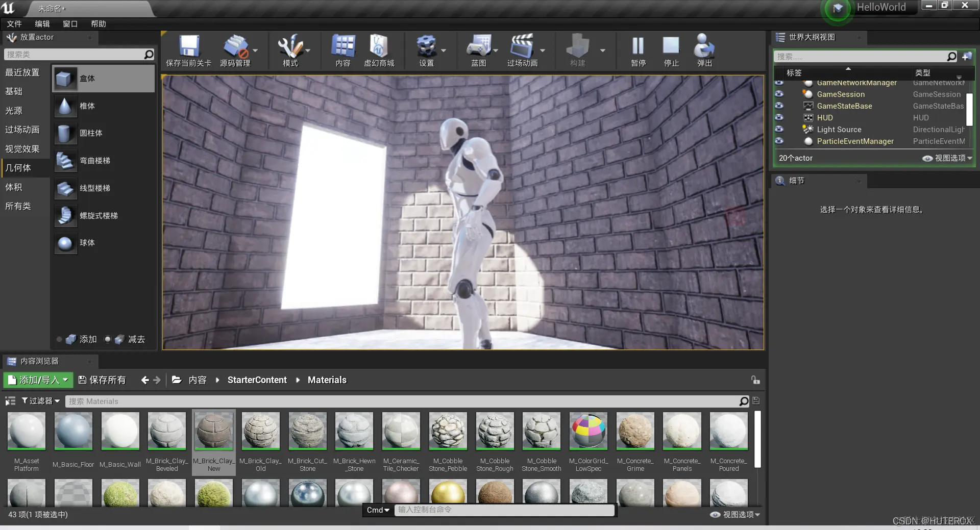Screen dimensions: 980x530
Task: Select the Additive (添加) brush radio button
Action: [59, 339]
